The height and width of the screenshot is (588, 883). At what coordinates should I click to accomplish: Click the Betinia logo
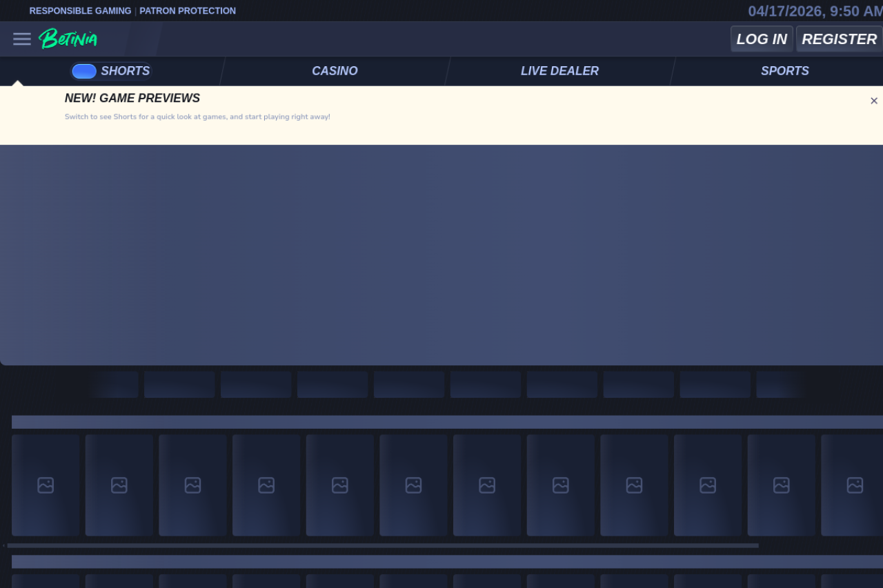[x=68, y=39]
